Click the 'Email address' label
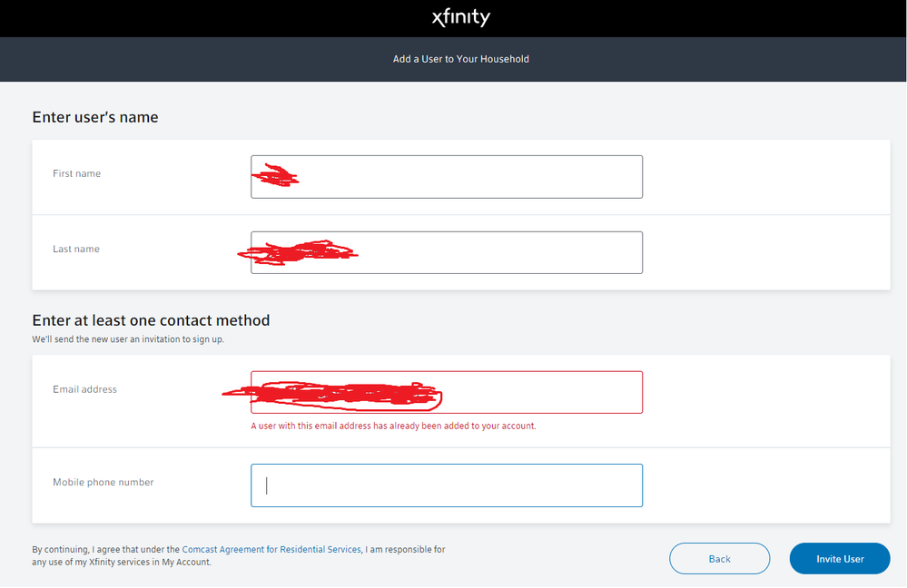The width and height of the screenshot is (907, 588). pyautogui.click(x=84, y=389)
